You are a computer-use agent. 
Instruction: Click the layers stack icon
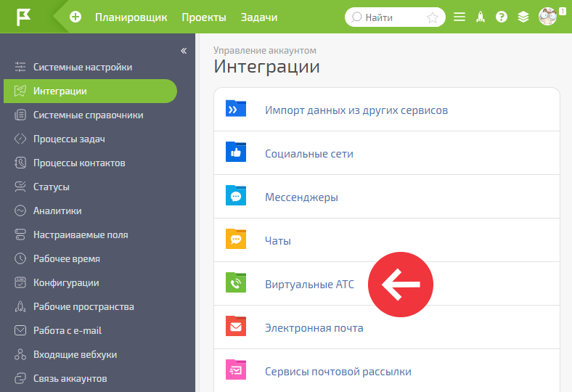pyautogui.click(x=523, y=17)
